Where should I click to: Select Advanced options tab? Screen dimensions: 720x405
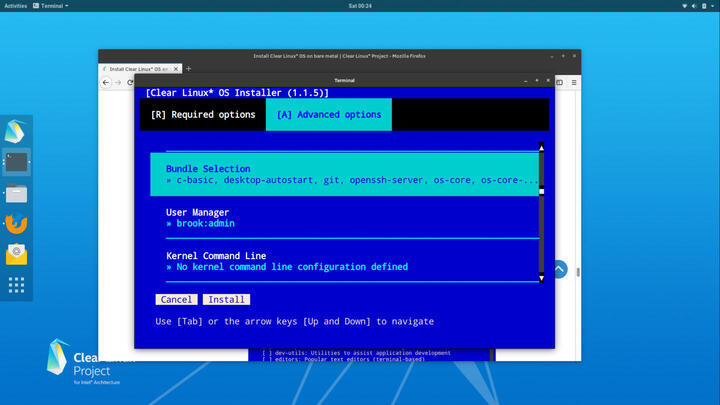(x=329, y=115)
